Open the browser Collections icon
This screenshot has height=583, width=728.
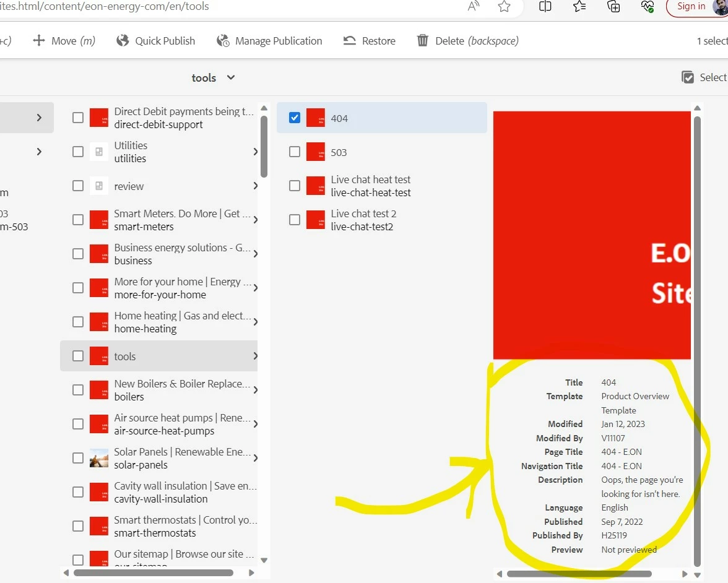(x=613, y=6)
